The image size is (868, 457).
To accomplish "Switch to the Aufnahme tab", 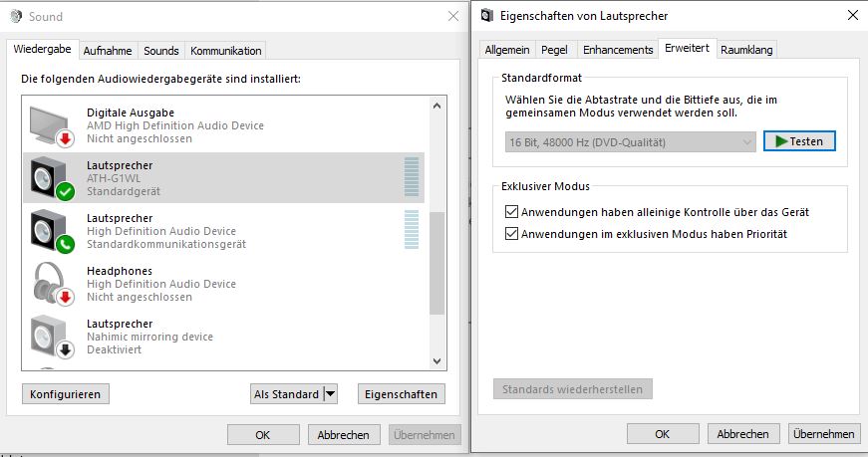I will [108, 51].
